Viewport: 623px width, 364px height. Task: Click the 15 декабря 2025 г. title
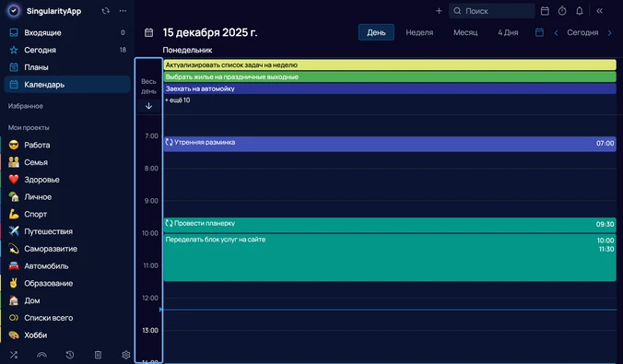click(x=210, y=32)
